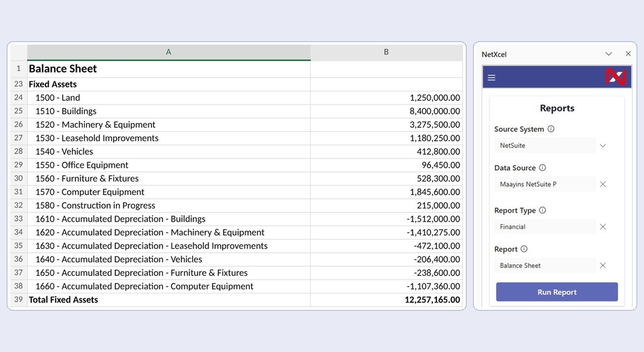The image size is (644, 352).
Task: Collapse the NetXcel pane with the chevron
Action: pyautogui.click(x=609, y=54)
